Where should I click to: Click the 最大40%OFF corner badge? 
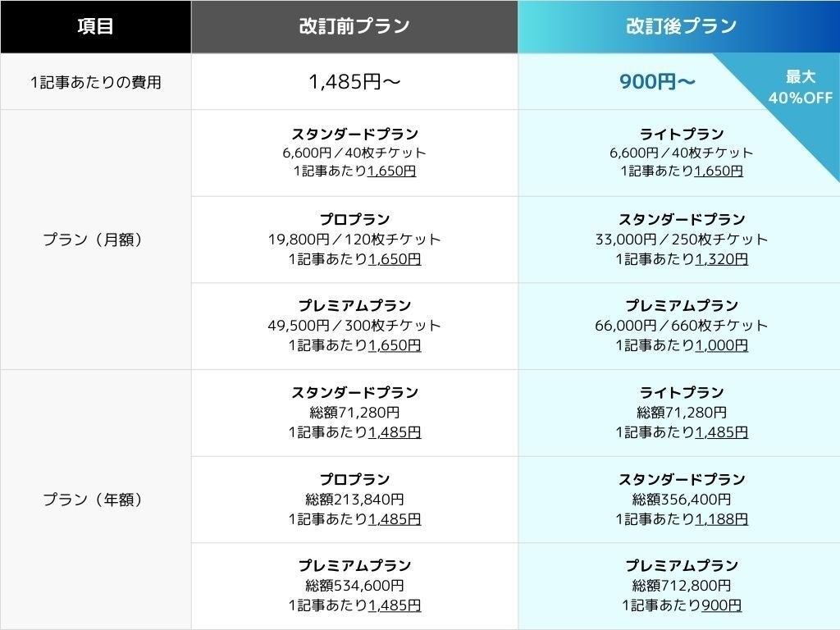pyautogui.click(x=800, y=87)
